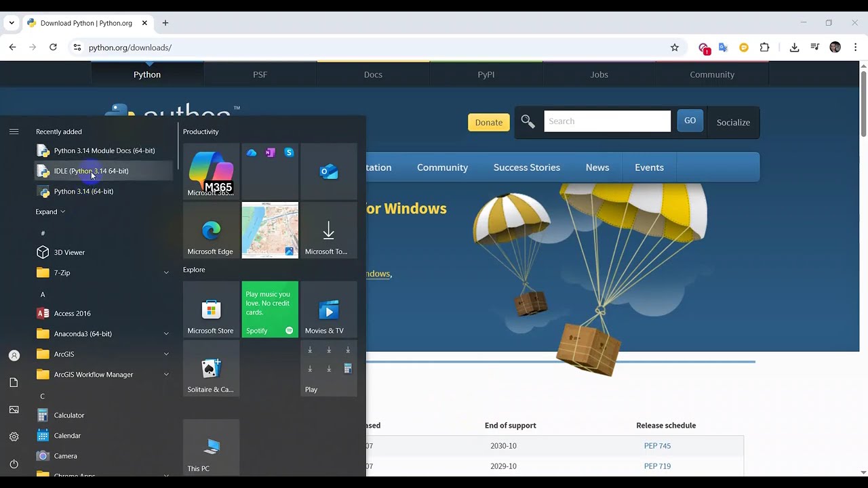Screen dimensions: 868x488
Task: Expand the ArcGIS folder
Action: pyautogui.click(x=103, y=354)
